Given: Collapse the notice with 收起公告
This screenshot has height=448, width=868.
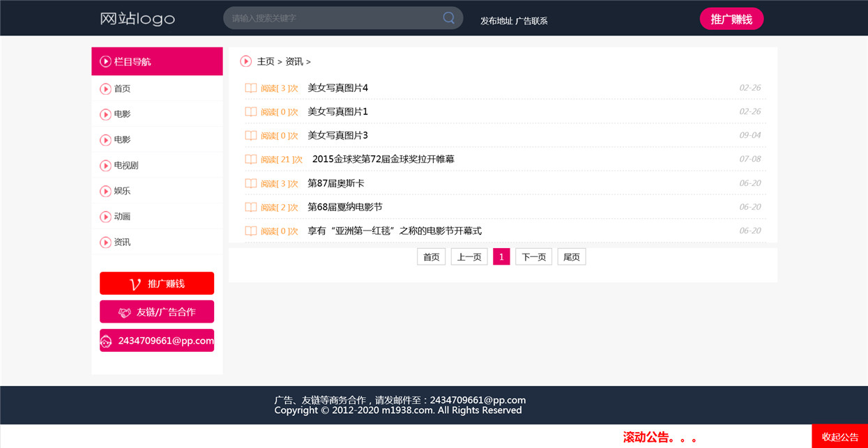Looking at the screenshot, I should pos(840,437).
